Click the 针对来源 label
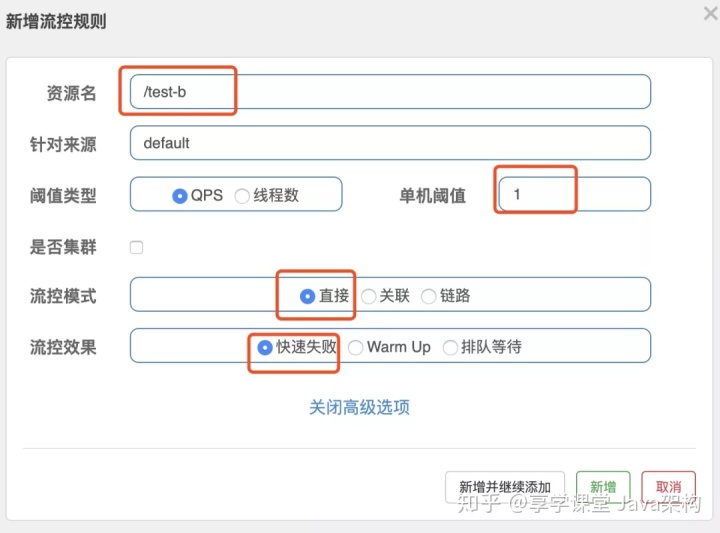The image size is (720, 533). tap(63, 145)
